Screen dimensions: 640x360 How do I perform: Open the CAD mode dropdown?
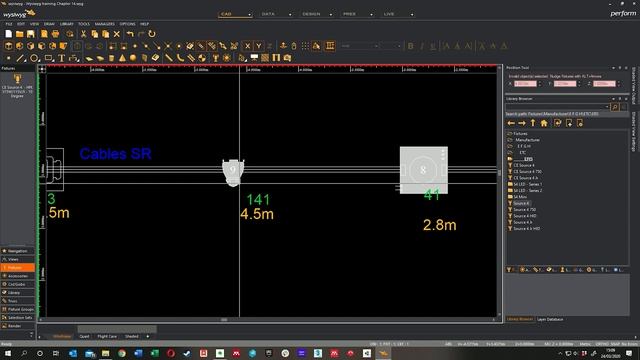(249, 15)
